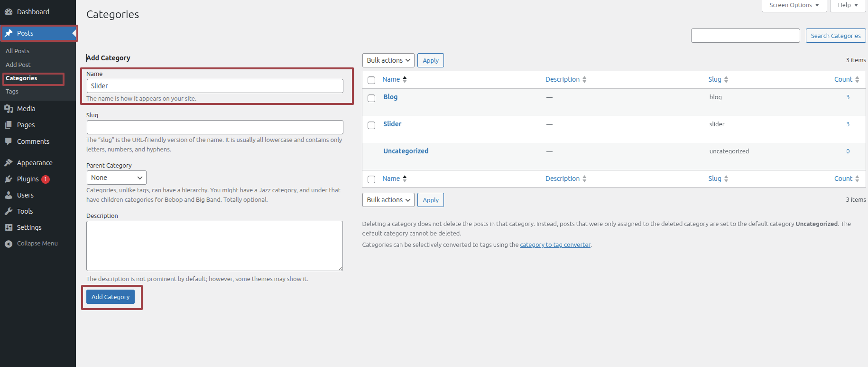Click sort arrows beside top Description header
868x367 pixels.
tap(584, 79)
